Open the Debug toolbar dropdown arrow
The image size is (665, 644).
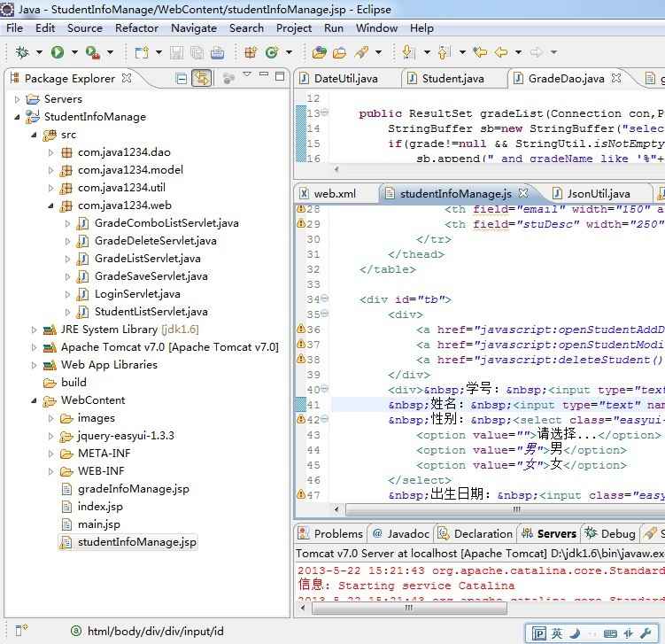[x=39, y=52]
